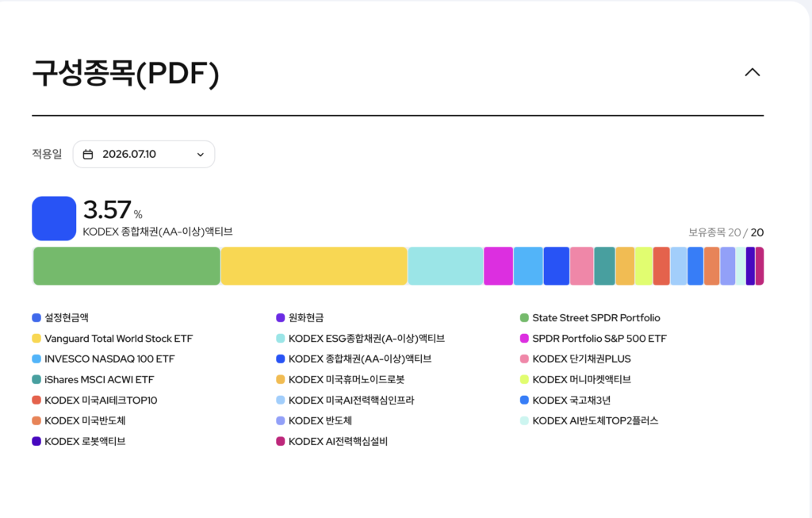Select the magenta SPDR S&P 500 bar segment
Image resolution: width=812 pixels, height=518 pixels.
point(498,267)
